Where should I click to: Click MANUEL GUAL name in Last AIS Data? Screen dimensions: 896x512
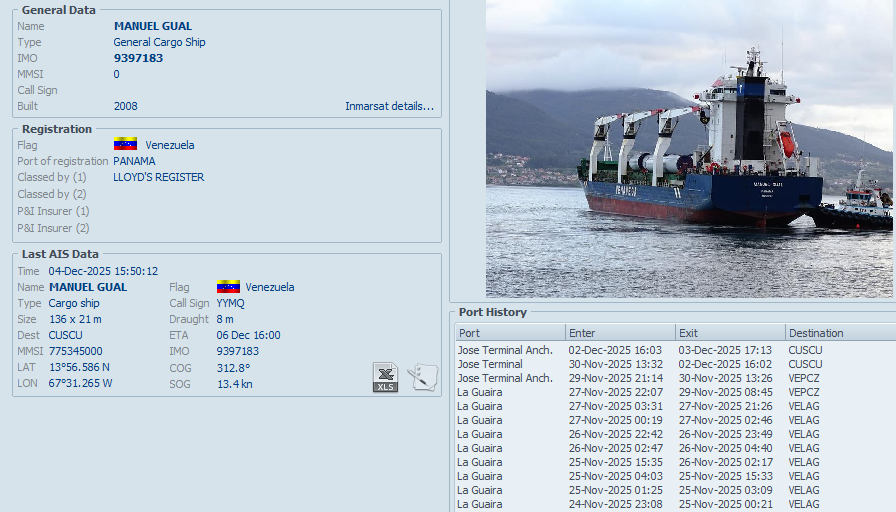click(88, 287)
